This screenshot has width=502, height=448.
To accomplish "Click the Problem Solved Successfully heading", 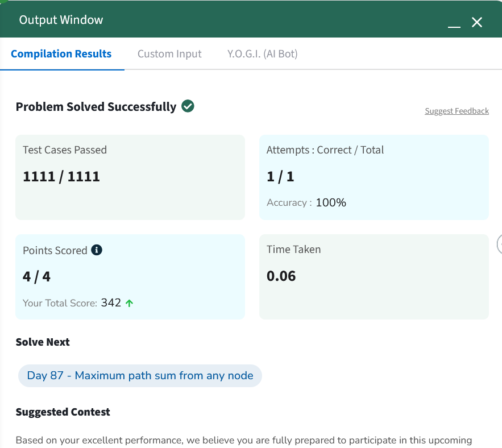I will coord(96,107).
